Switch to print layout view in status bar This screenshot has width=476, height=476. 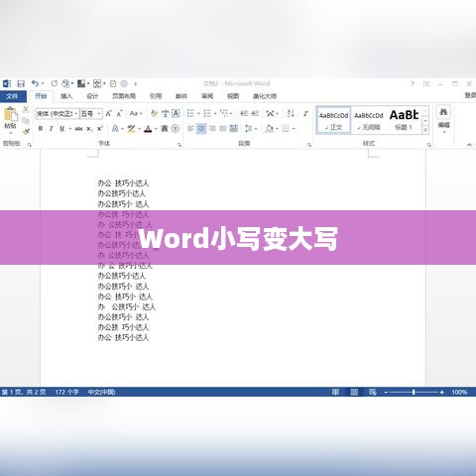click(x=354, y=392)
